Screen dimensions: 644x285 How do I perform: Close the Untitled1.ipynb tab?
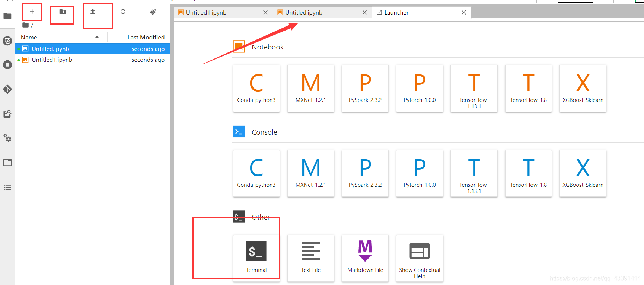[265, 12]
